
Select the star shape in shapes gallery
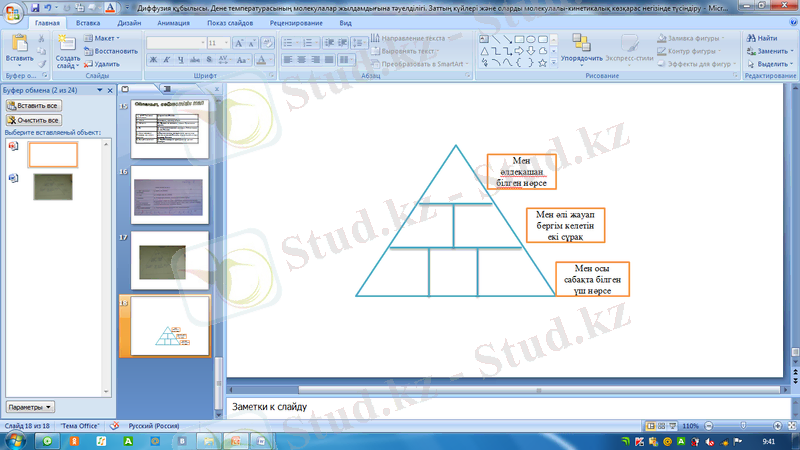click(541, 62)
